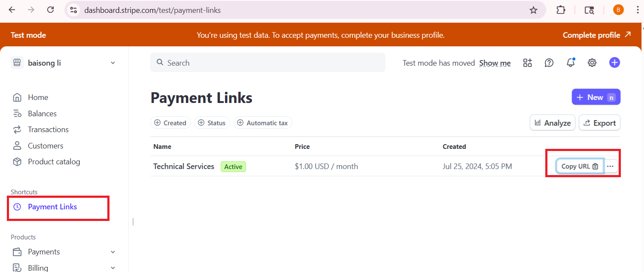Expand the Payments sidebar section
The width and height of the screenshot is (644, 272).
112,252
